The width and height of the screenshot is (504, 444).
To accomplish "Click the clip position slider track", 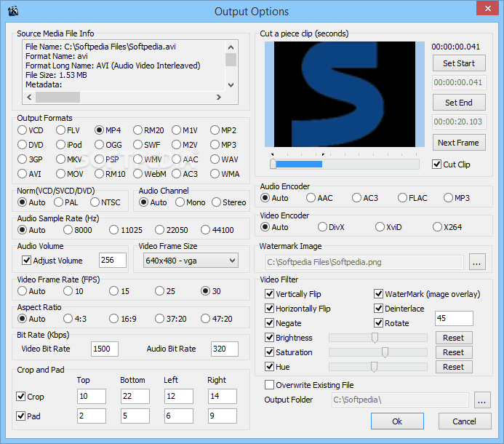I will tap(345, 164).
